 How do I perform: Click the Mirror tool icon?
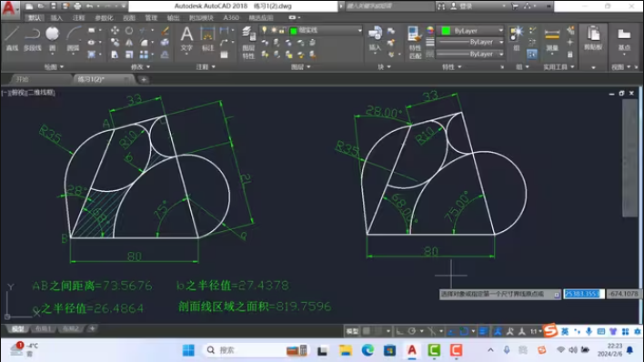point(129,43)
